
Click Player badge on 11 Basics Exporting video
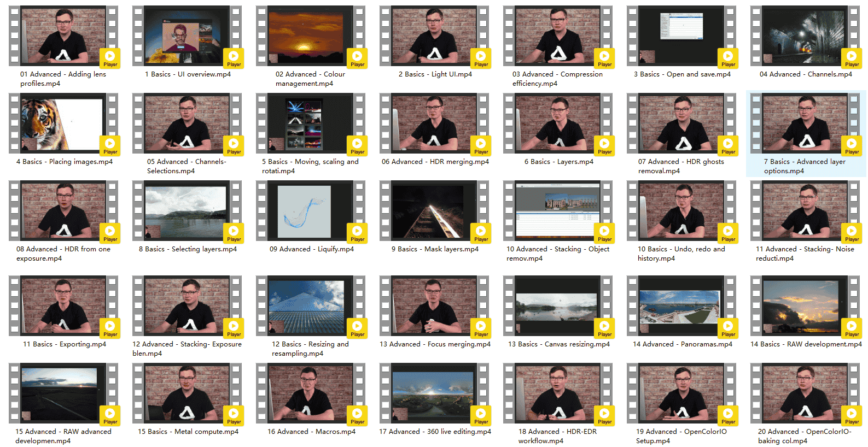pos(110,328)
